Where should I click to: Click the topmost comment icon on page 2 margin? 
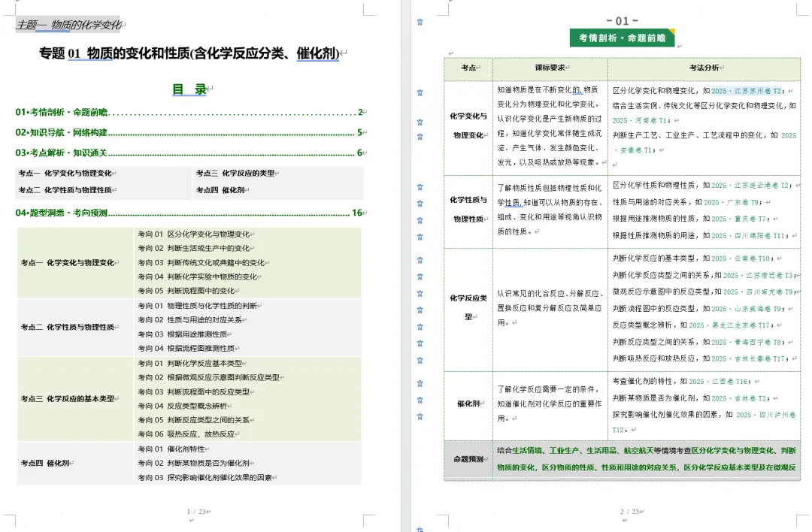pos(420,22)
